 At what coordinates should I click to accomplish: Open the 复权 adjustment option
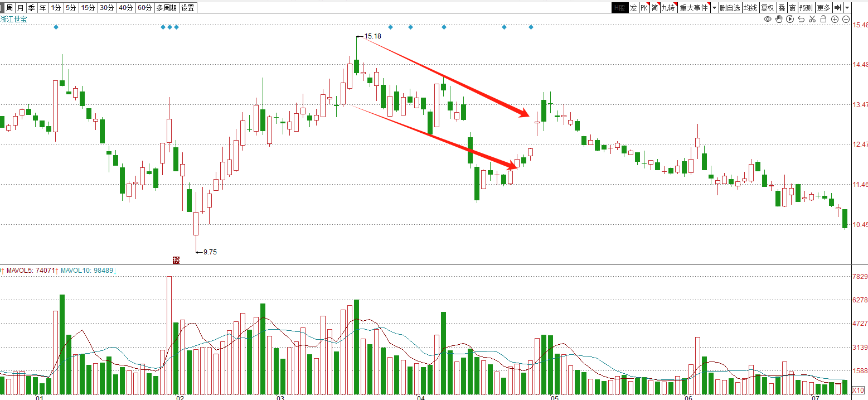click(768, 8)
